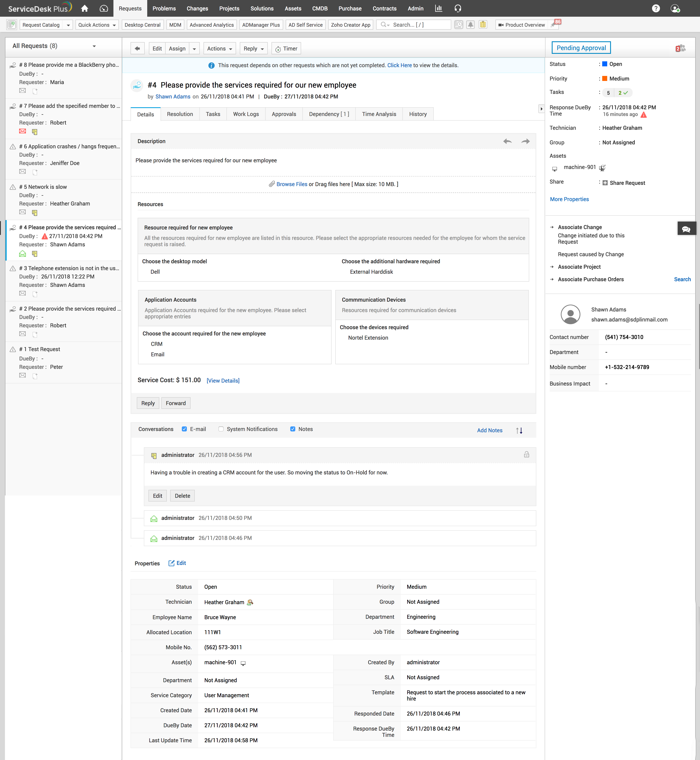Click Add Notes link
Viewport: 700px width, 760px height.
[x=490, y=430]
